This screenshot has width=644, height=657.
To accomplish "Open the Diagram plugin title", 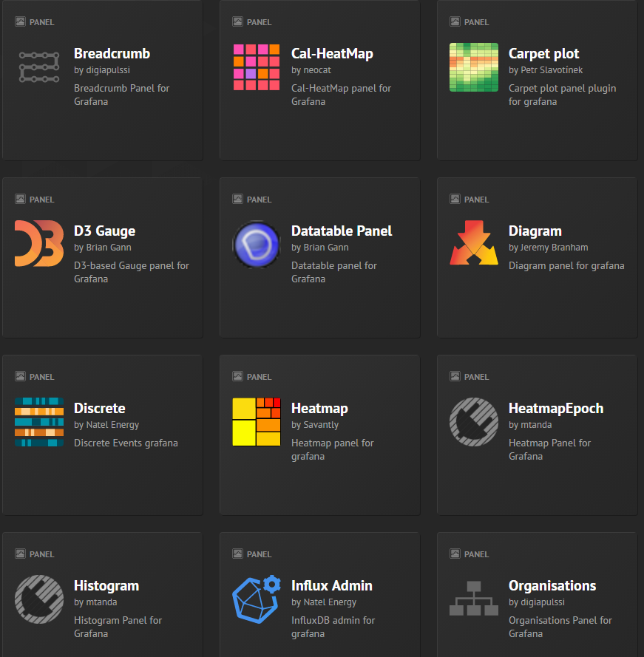I will (535, 231).
